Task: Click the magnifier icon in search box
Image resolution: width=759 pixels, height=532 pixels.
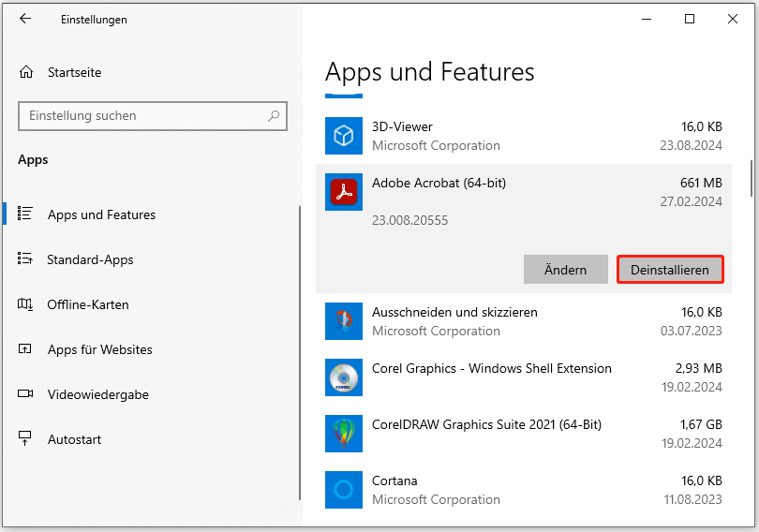Action: [274, 116]
